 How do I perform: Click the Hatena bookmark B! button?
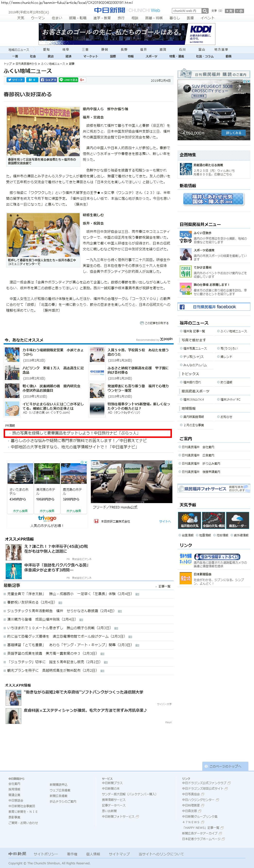tap(32, 80)
